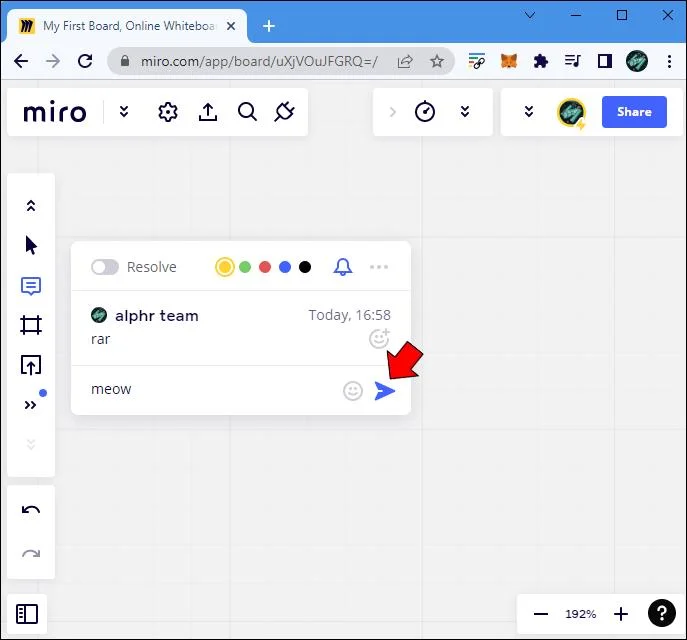Viewport: 687px width, 640px height.
Task: Open search on board magnifier icon
Action: pyautogui.click(x=247, y=112)
